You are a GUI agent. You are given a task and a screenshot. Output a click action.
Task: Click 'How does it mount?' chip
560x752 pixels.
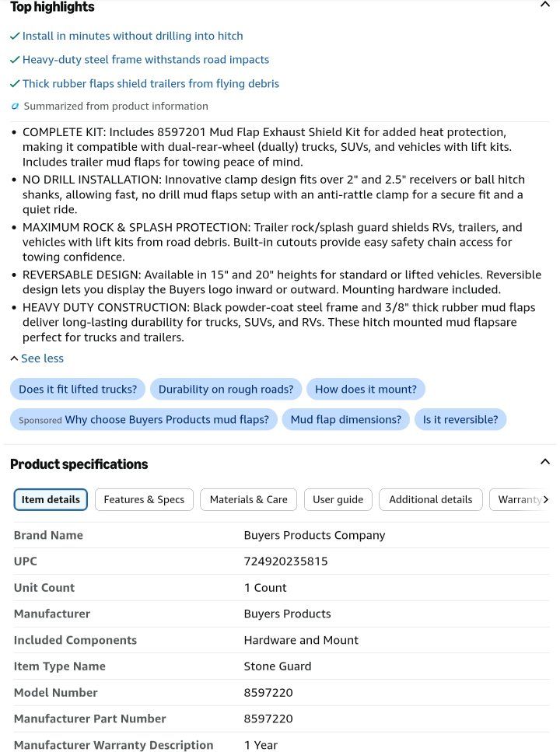click(366, 389)
